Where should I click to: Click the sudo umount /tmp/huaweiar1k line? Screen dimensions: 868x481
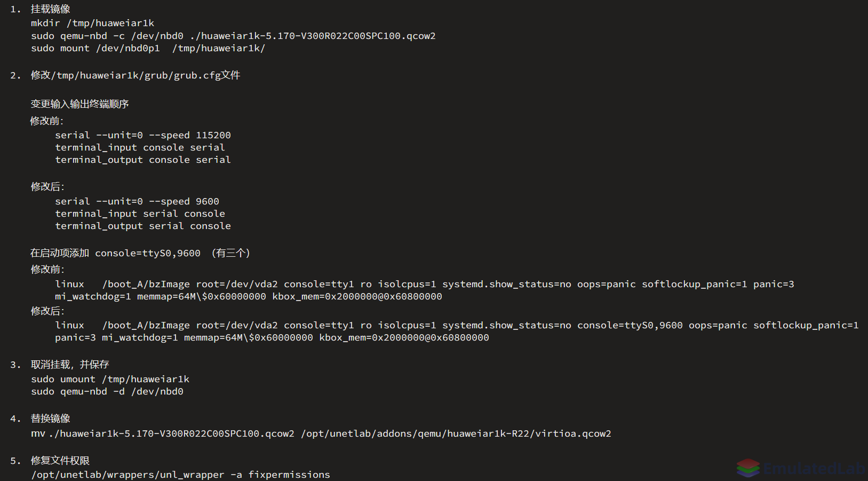pyautogui.click(x=110, y=379)
